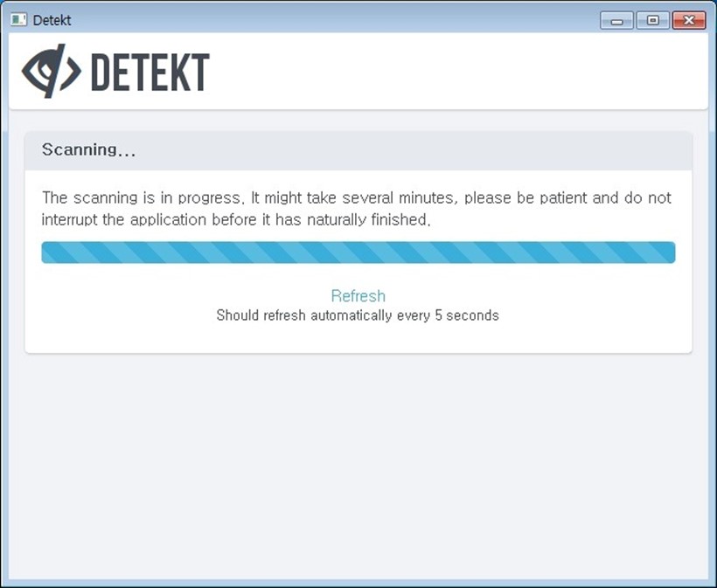Click the 'The scanning is in progress' message

pos(357,209)
